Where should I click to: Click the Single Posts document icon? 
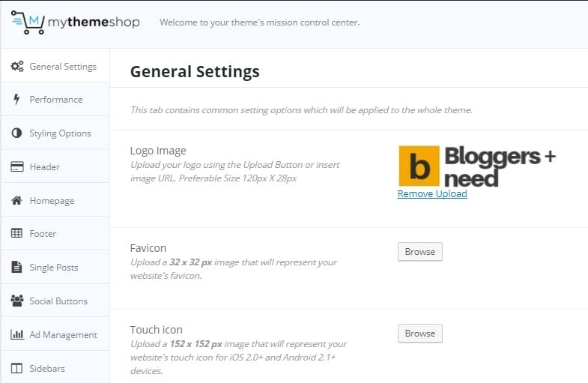click(x=16, y=267)
